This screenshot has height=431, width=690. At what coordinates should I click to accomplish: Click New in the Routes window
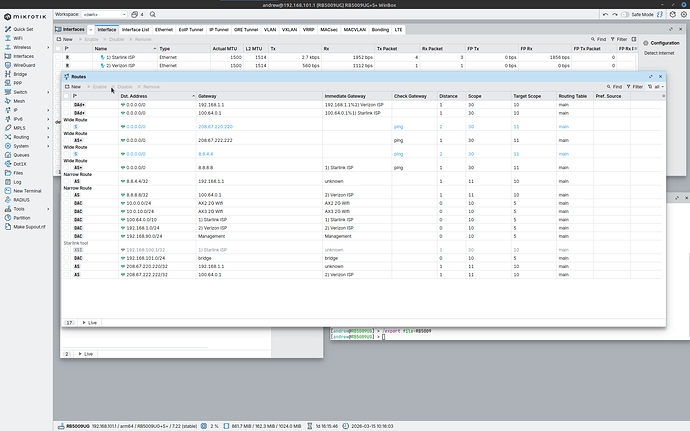click(x=73, y=87)
